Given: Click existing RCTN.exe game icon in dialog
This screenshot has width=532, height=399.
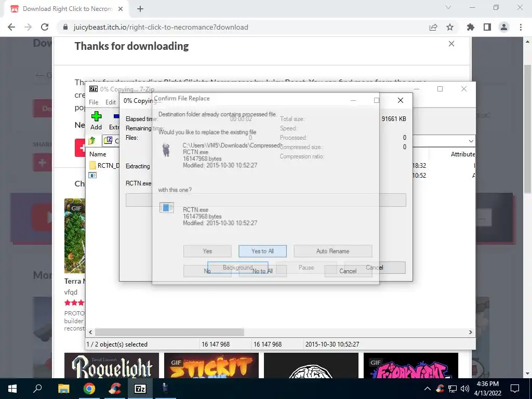Looking at the screenshot, I should (x=166, y=150).
